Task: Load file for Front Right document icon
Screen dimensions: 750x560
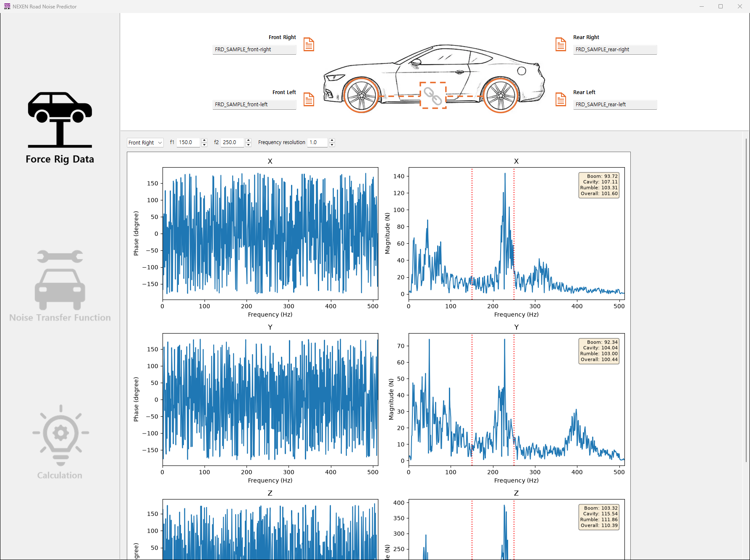Action: [309, 44]
